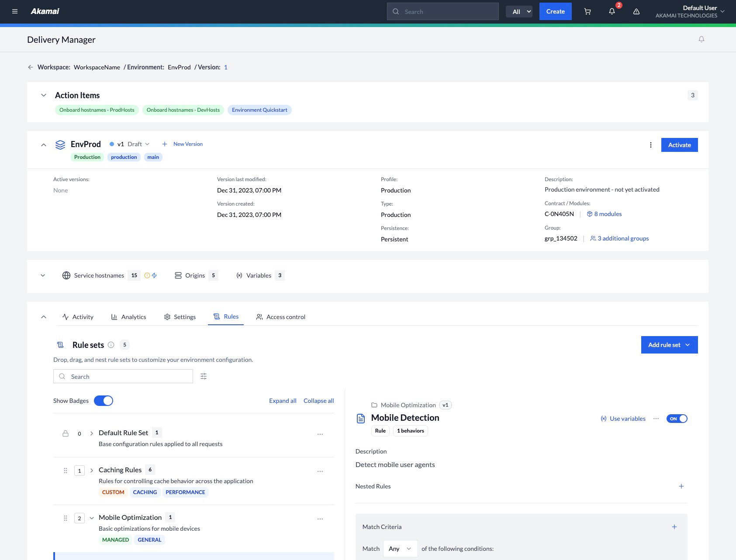Click the Activate button

coord(679,144)
